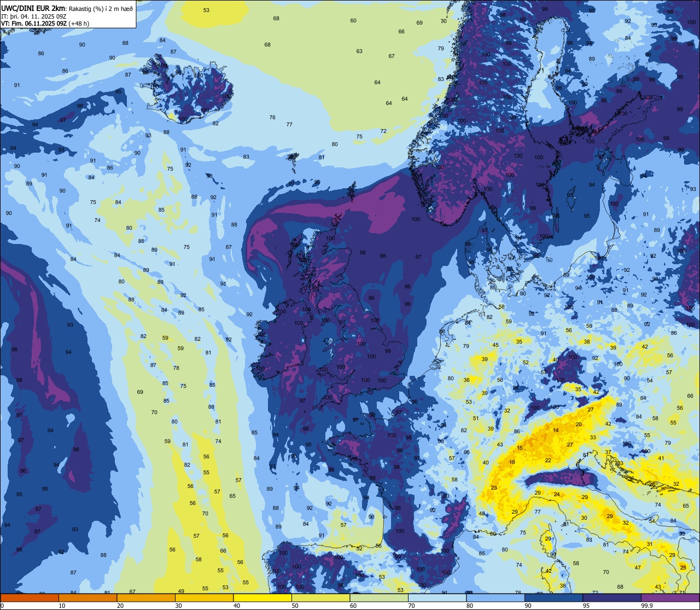Click the humidity value 31 in southern Italy

coord(649,544)
